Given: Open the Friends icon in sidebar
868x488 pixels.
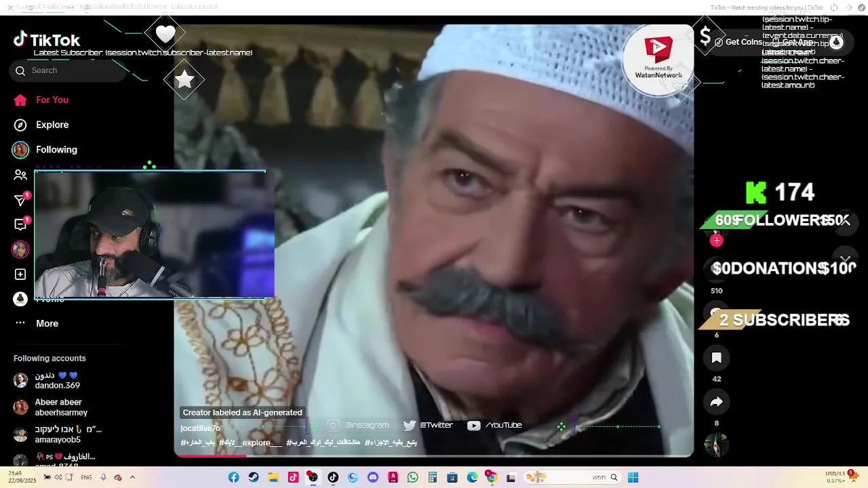Looking at the screenshot, I should pyautogui.click(x=20, y=175).
